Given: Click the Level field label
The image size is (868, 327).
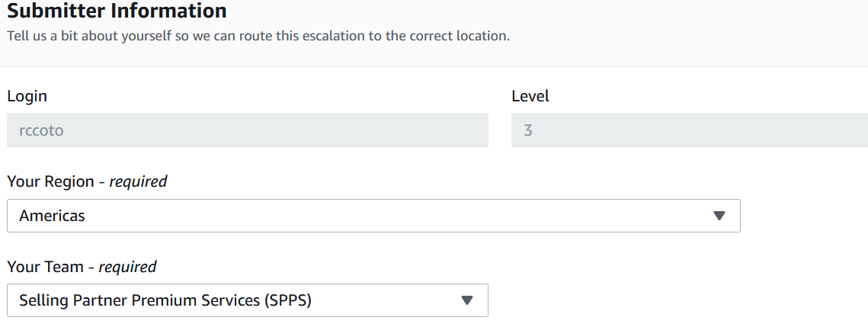Looking at the screenshot, I should 530,96.
